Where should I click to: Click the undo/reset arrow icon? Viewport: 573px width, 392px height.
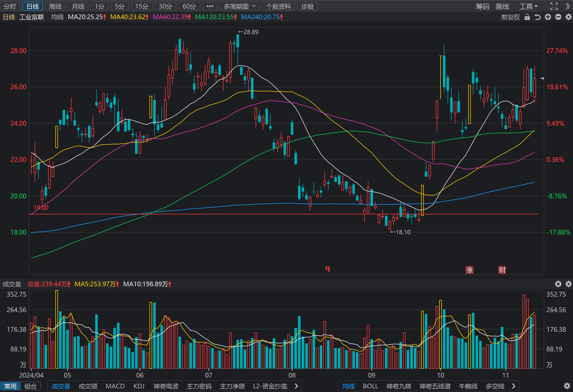538,17
